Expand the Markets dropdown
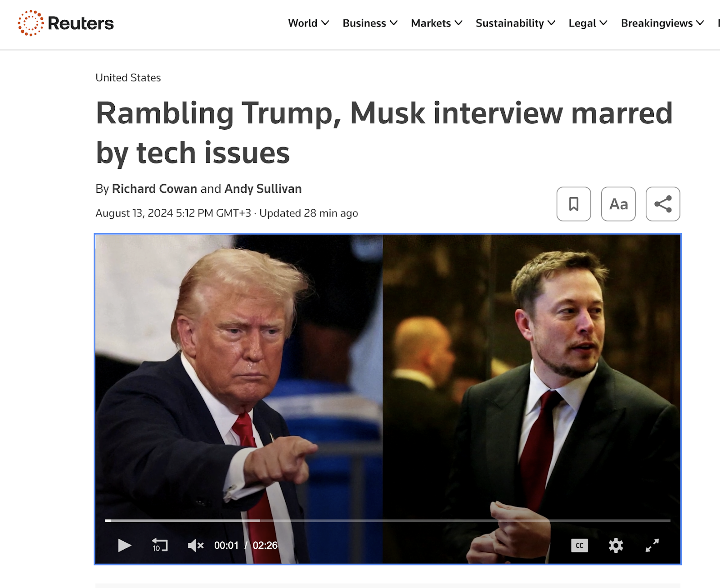This screenshot has width=720, height=588. [x=436, y=23]
